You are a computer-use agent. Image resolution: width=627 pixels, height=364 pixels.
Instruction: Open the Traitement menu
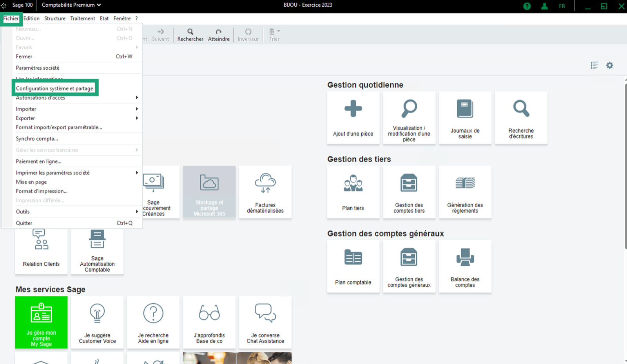(83, 18)
